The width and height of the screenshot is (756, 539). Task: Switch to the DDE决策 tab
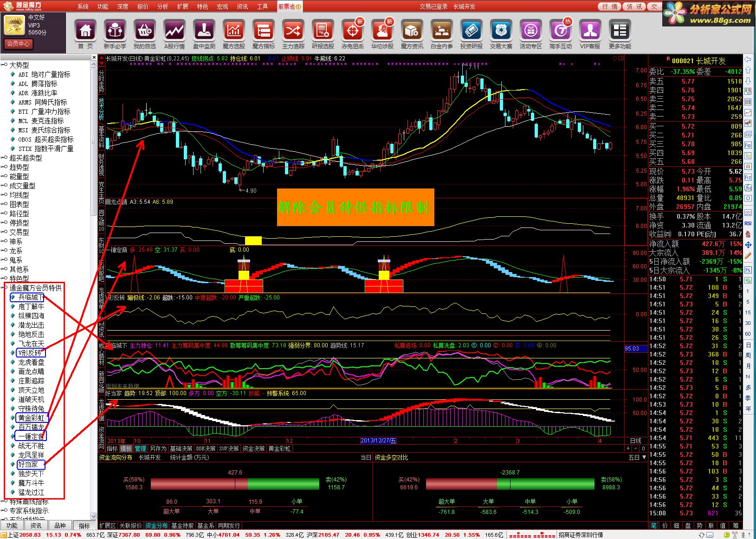205,448
